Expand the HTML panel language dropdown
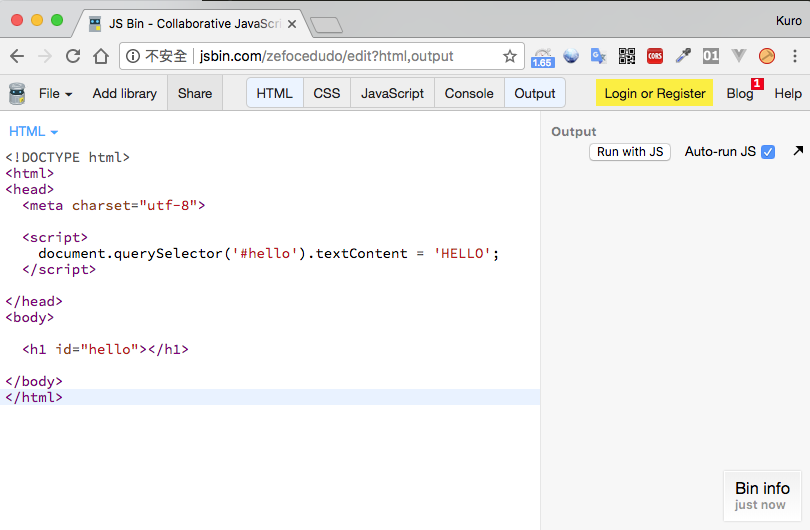The height and width of the screenshot is (530, 810). pyautogui.click(x=34, y=132)
